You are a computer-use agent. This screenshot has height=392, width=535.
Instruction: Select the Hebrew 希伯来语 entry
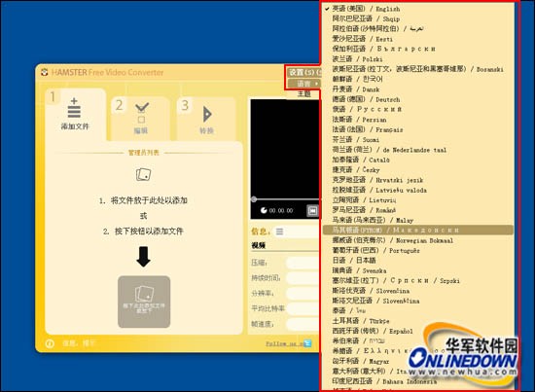point(418,340)
